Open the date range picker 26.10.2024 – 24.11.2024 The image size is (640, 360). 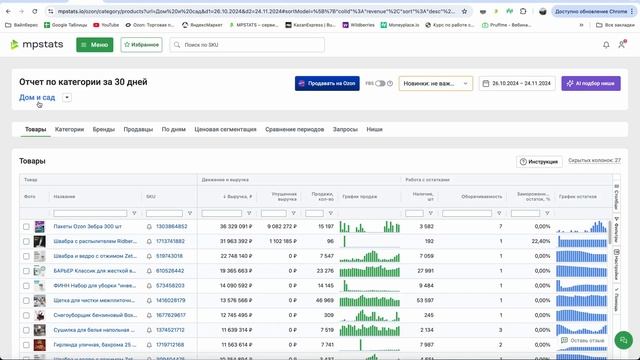pyautogui.click(x=517, y=83)
